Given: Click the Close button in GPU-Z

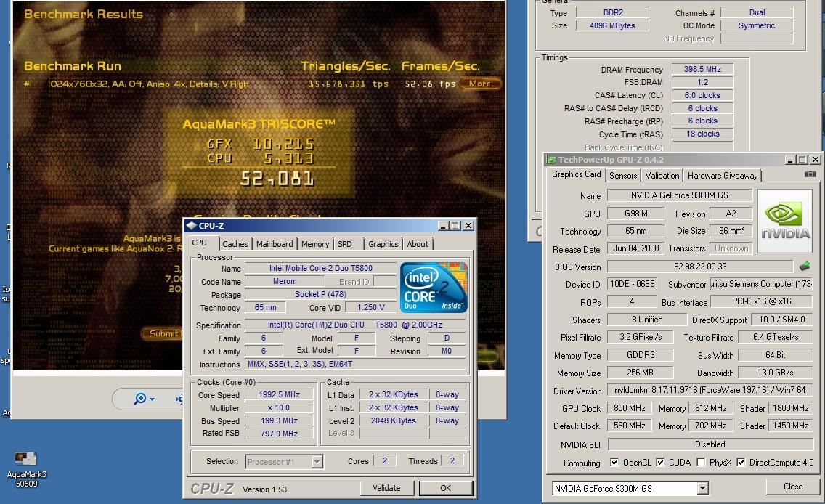Looking at the screenshot, I should [x=793, y=486].
